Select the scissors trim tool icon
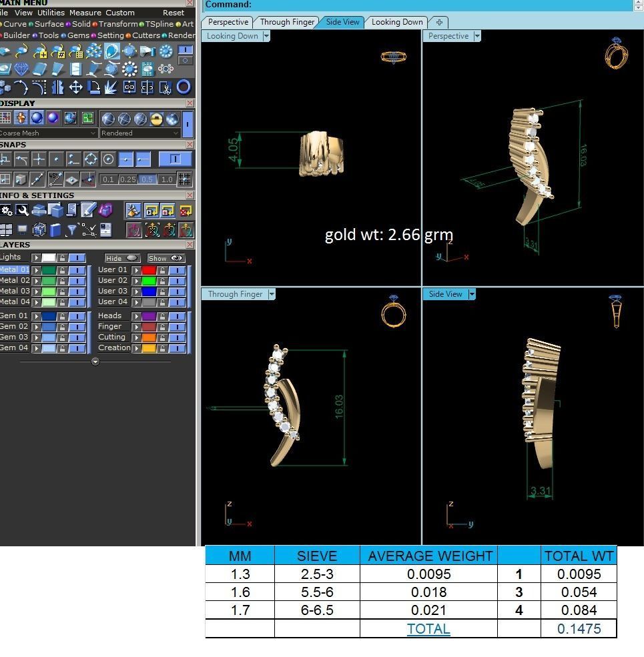The image size is (644, 657). [166, 87]
